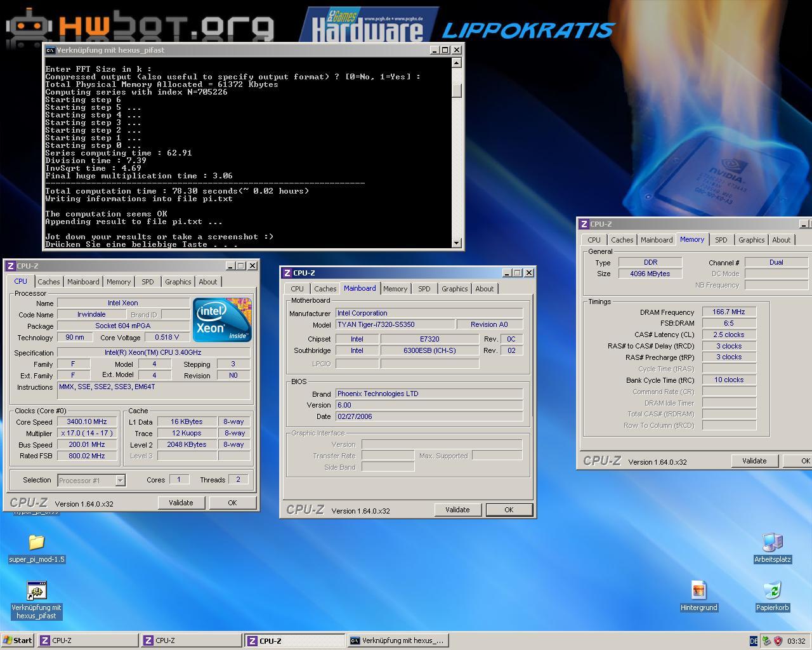Open About tab in the CPU window
Image resolution: width=812 pixels, height=650 pixels.
click(208, 282)
